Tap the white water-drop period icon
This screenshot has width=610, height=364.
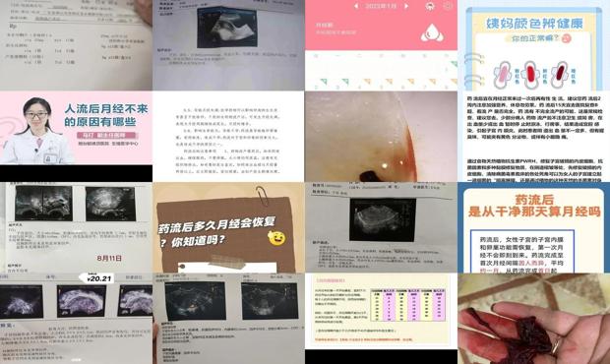click(432, 33)
